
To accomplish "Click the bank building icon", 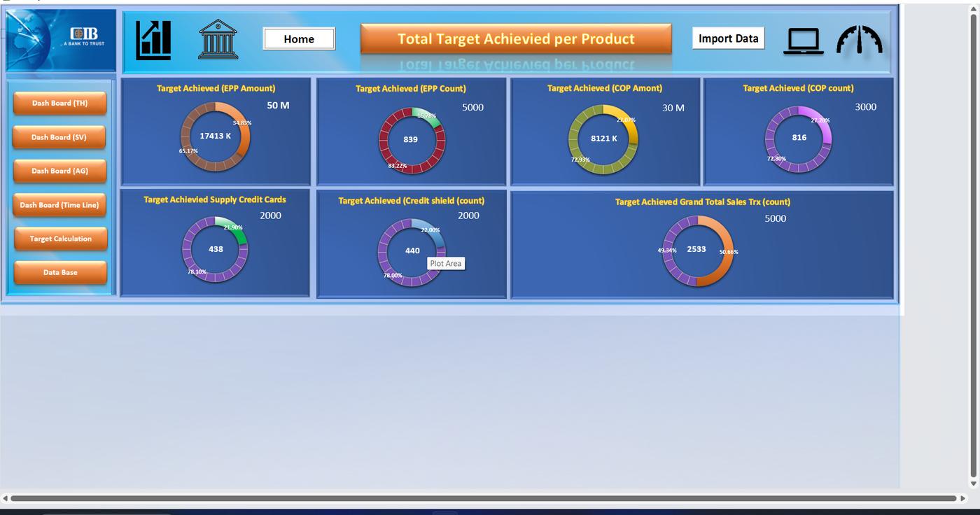I will click(218, 39).
